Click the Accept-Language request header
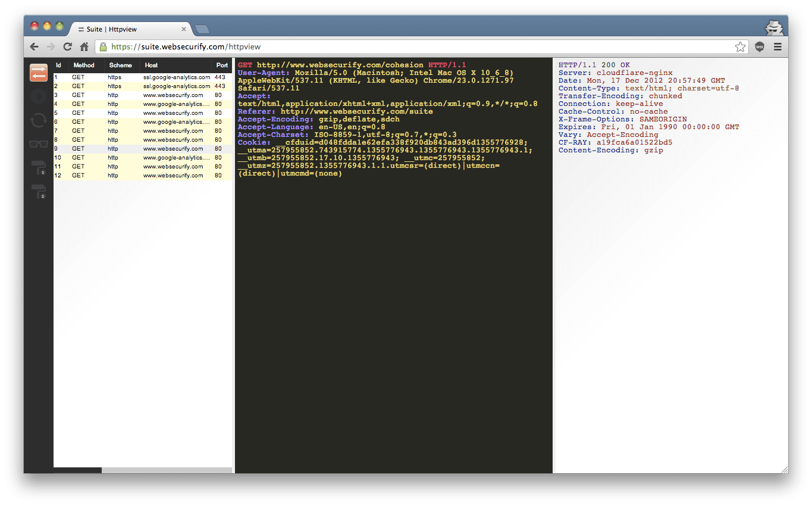Screen dimensions: 812x506 [311, 127]
